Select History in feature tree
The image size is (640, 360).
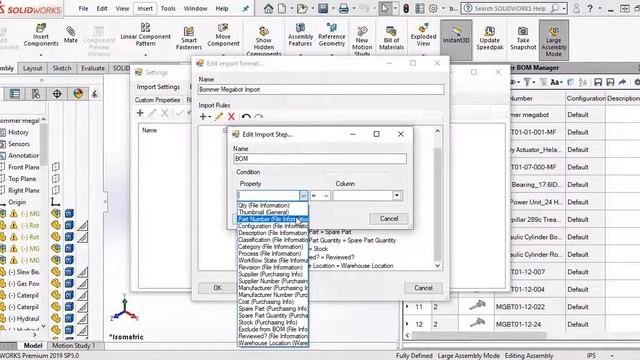point(18,132)
